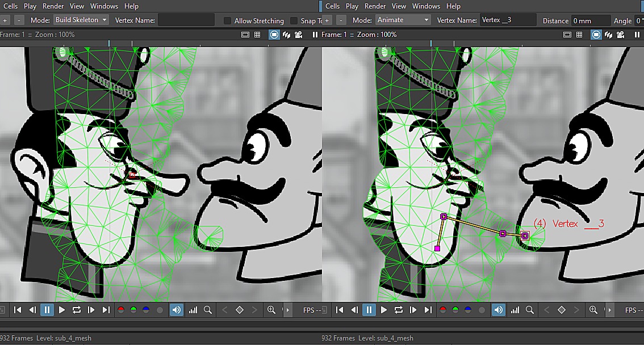Set keyframe diamond in right viewer
The height and width of the screenshot is (345, 644).
point(562,310)
